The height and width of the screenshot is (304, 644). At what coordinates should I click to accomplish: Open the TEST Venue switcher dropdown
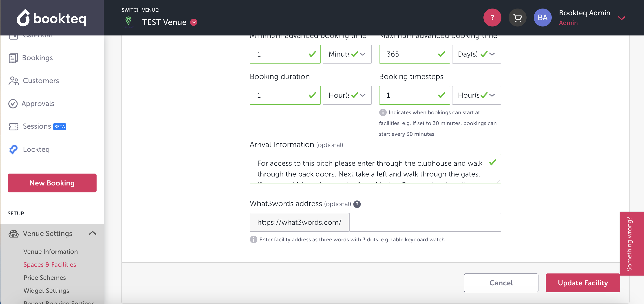194,22
